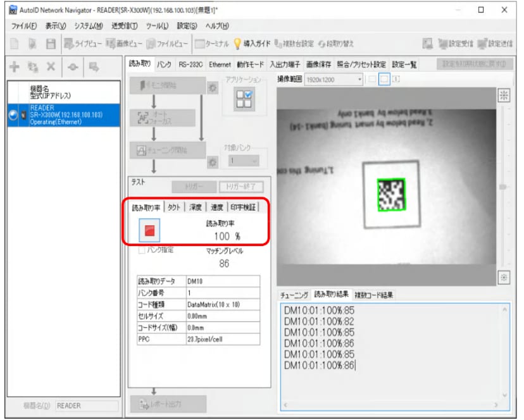524x420 pixels.
Task: Click the X delete icon above the device list
Action: point(51,67)
